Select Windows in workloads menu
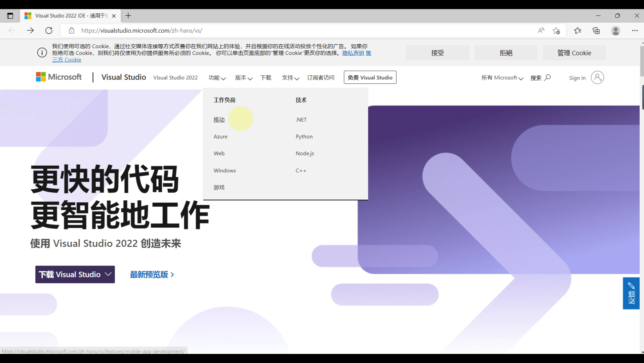This screenshot has height=363, width=644. tap(225, 170)
